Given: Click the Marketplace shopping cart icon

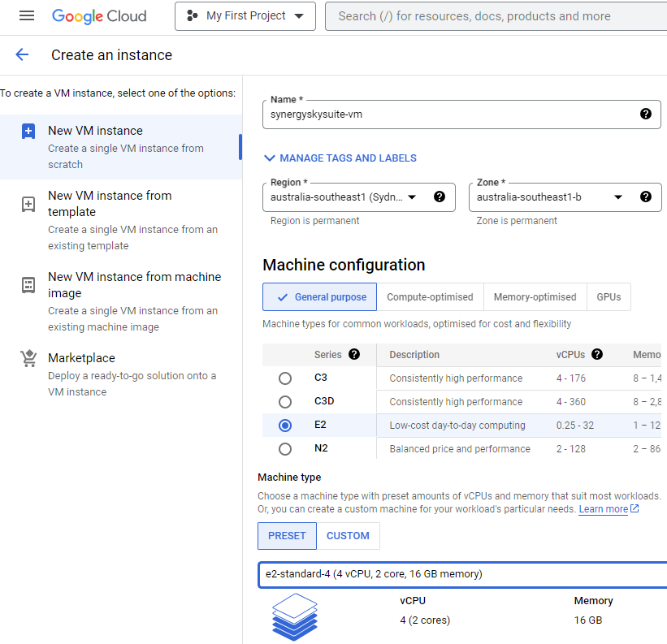Looking at the screenshot, I should [x=28, y=358].
